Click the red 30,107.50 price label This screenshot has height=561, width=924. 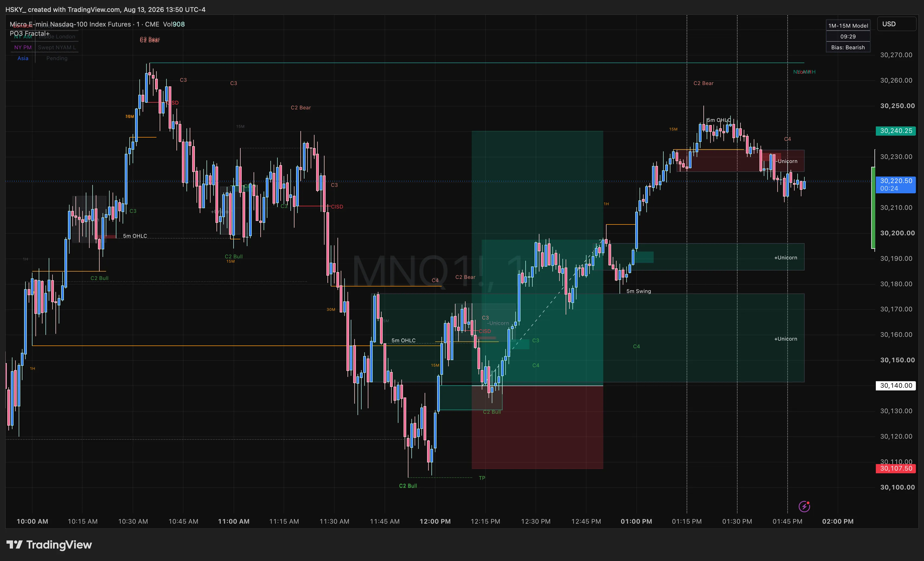point(896,468)
